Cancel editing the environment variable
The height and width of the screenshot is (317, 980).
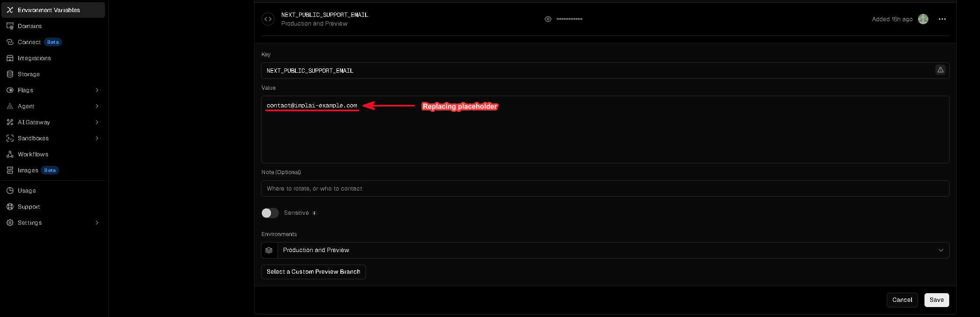[902, 300]
